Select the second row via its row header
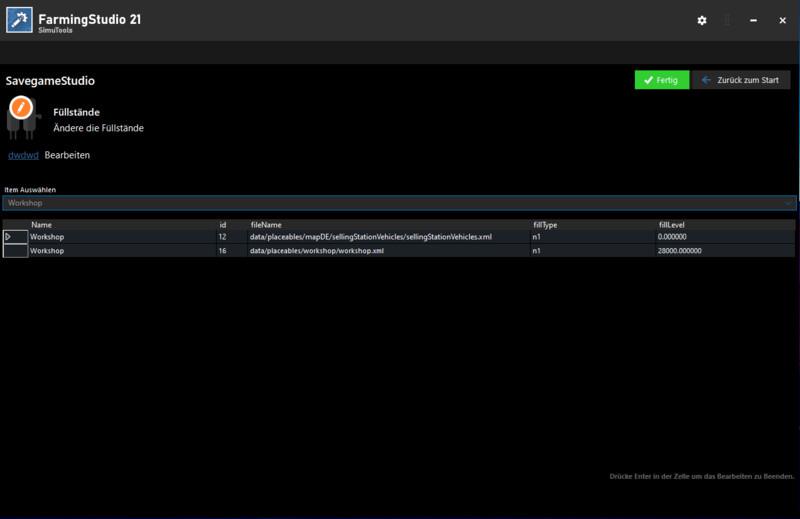The height and width of the screenshot is (519, 800). pos(15,251)
